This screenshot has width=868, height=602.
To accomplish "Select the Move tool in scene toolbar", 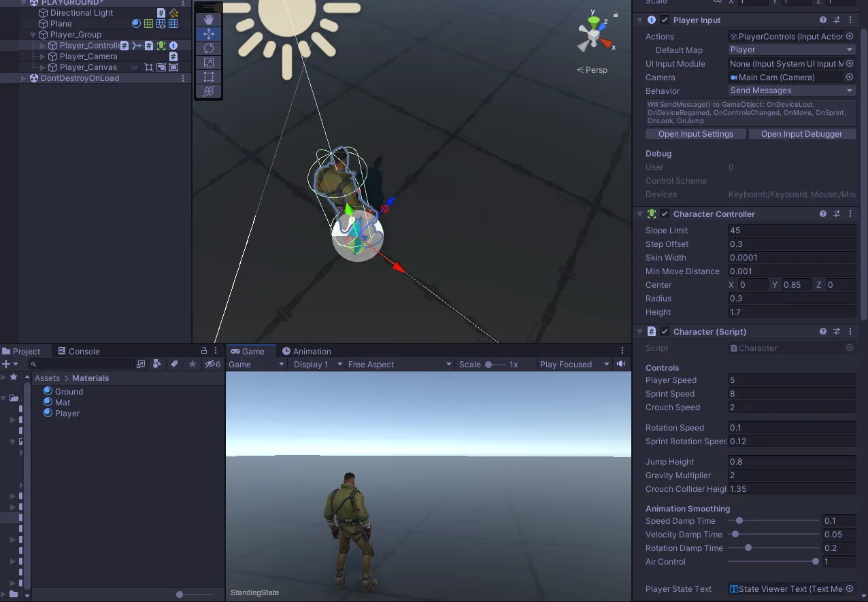I will [209, 34].
